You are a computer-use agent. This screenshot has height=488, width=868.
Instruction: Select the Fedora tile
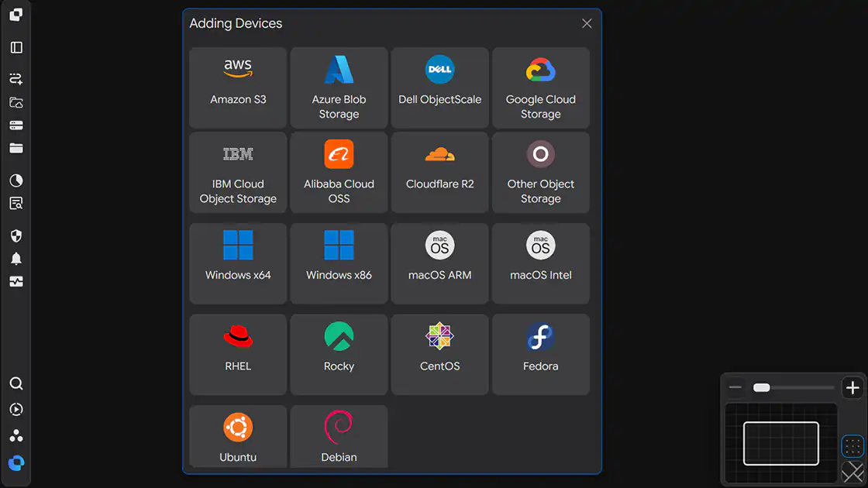click(541, 354)
